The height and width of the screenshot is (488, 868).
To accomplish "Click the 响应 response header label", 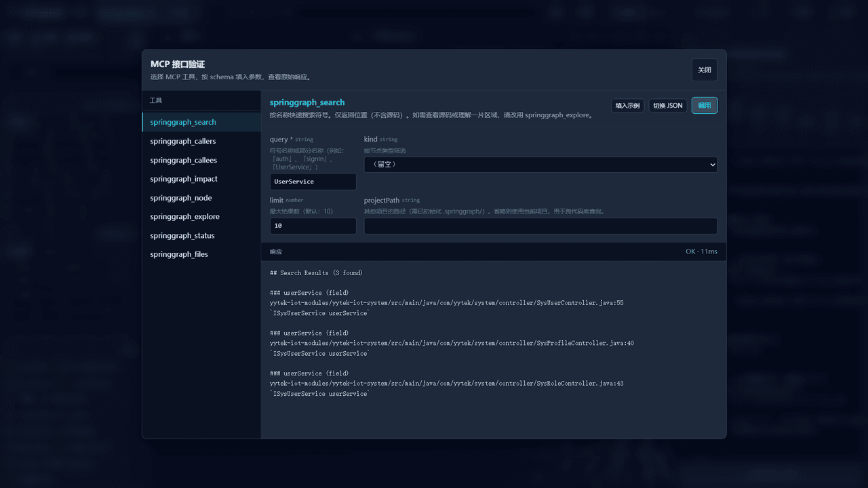I will (276, 251).
